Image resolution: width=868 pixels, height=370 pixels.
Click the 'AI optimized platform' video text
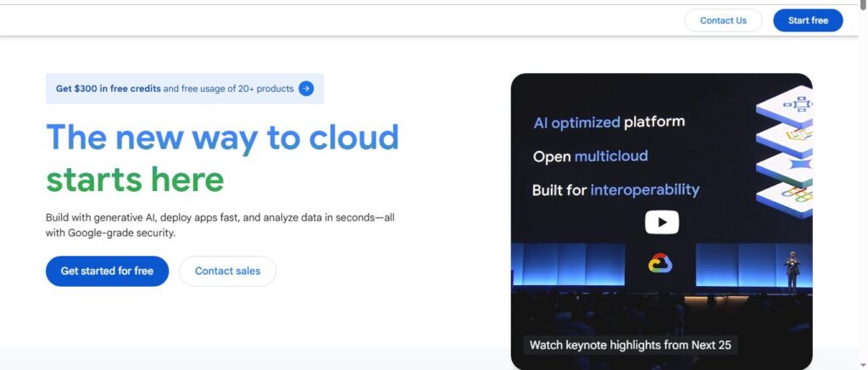[609, 122]
